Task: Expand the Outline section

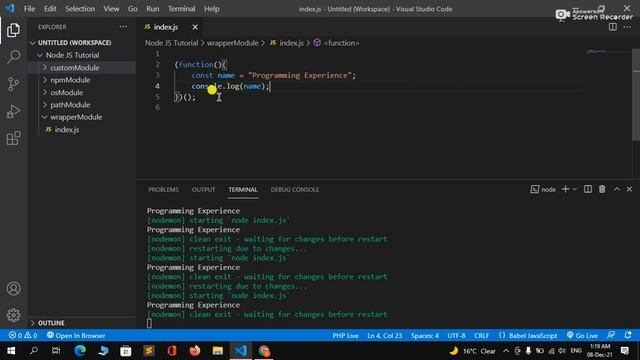Action: (x=82, y=323)
